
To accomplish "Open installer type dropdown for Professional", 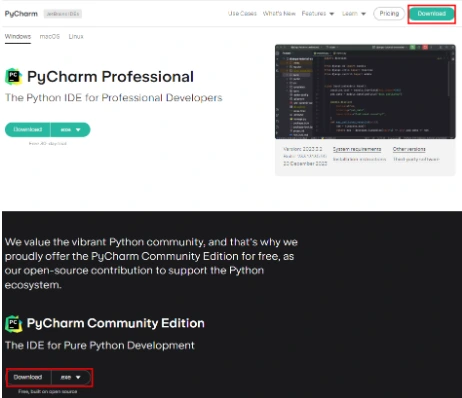I will (x=71, y=129).
